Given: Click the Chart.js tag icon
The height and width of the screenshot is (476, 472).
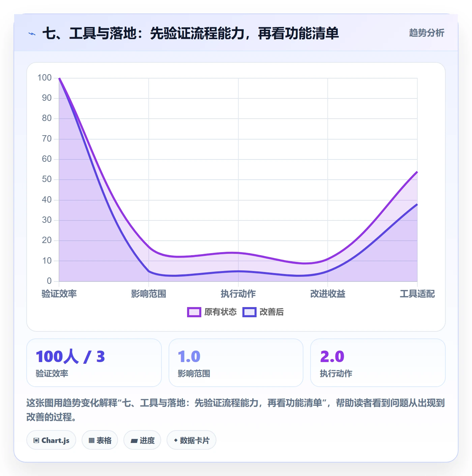Looking at the screenshot, I should pos(36,440).
